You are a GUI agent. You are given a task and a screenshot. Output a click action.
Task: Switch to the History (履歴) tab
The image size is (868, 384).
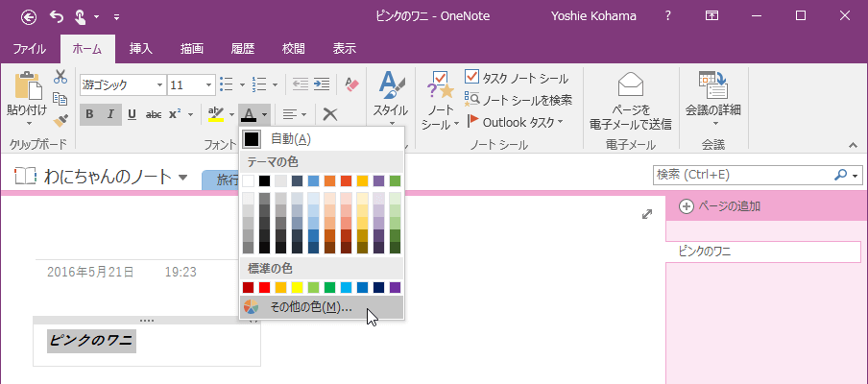tap(243, 49)
